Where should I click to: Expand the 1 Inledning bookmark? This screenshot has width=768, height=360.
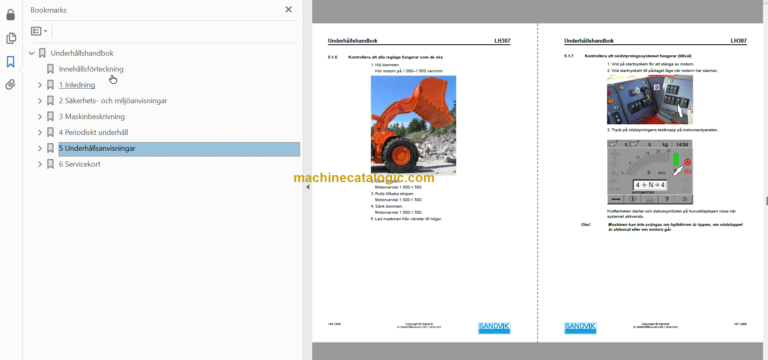(x=40, y=85)
